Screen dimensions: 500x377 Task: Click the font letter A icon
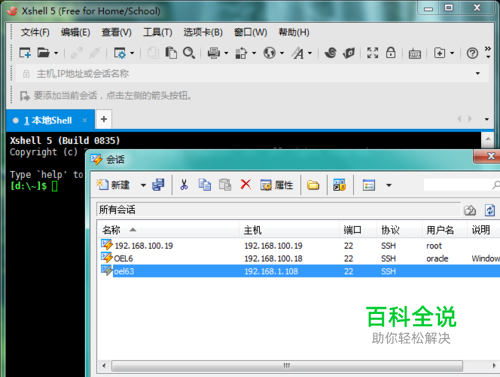298,53
